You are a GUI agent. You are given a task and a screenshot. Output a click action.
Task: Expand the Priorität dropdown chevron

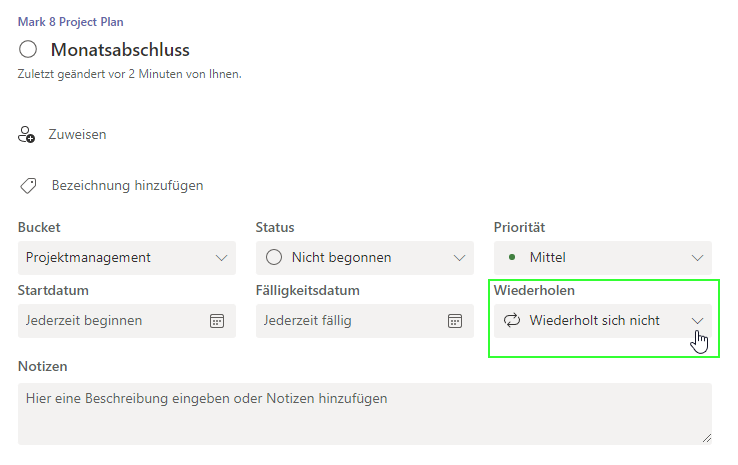coord(697,257)
